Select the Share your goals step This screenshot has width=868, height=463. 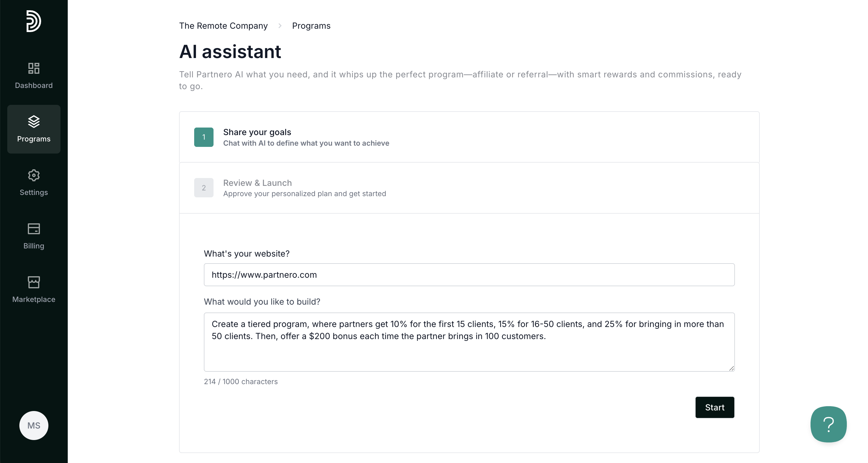tap(469, 137)
